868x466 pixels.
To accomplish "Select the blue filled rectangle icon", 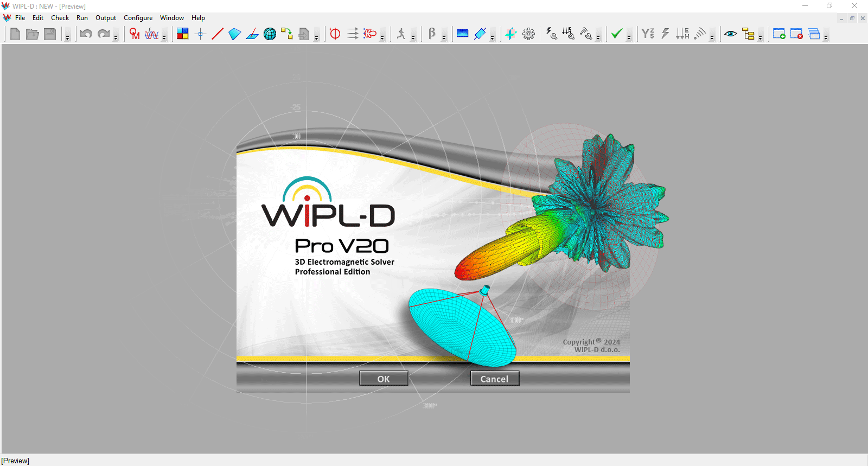I will tap(463, 34).
